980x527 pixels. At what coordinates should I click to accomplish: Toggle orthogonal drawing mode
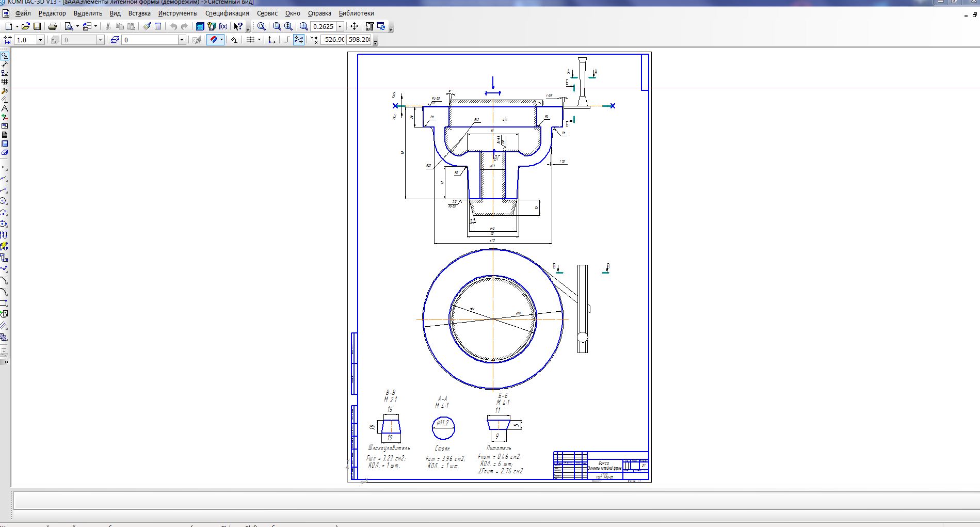[287, 40]
